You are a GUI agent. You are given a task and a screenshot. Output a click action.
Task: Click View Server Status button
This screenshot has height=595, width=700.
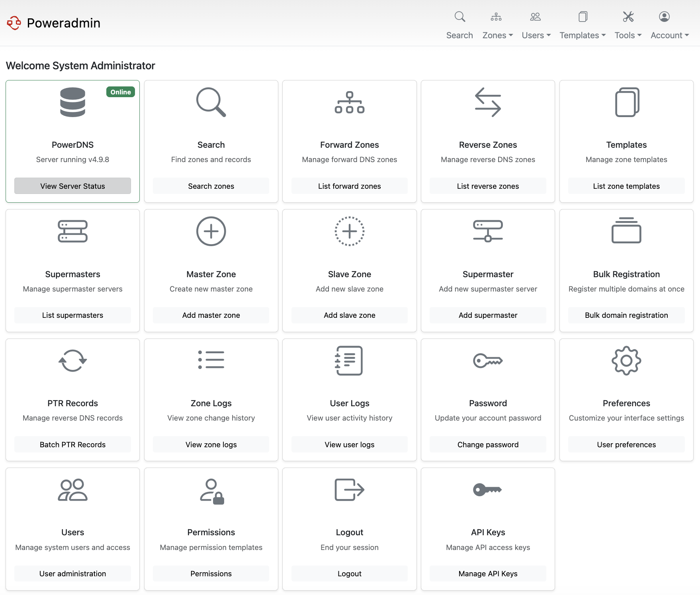click(x=72, y=186)
